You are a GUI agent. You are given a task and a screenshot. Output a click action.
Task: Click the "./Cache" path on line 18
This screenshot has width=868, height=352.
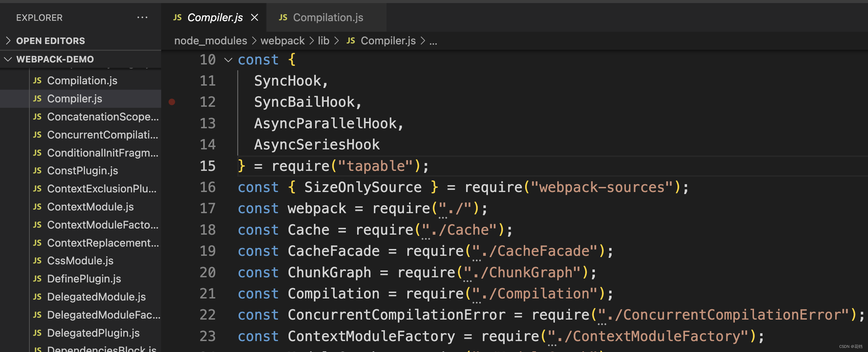click(x=460, y=230)
